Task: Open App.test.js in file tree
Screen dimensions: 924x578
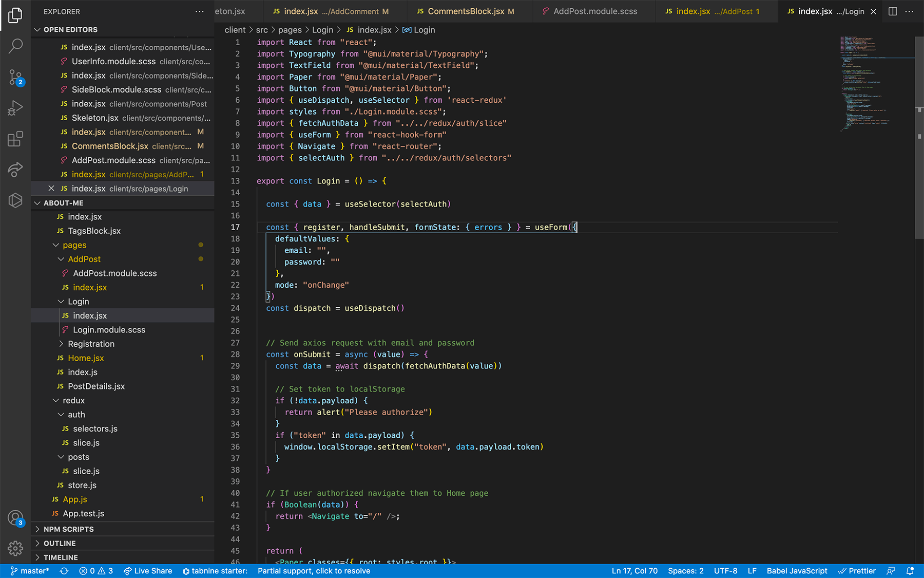Action: 123,513
